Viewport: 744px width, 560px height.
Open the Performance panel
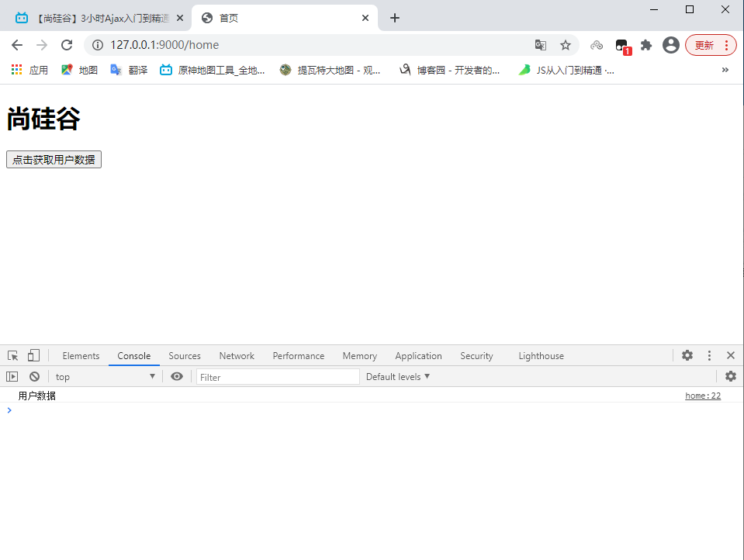tap(299, 356)
